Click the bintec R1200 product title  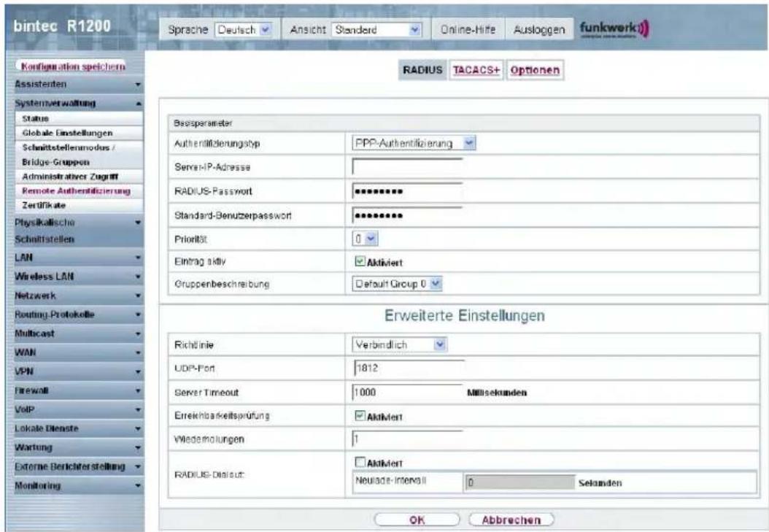pyautogui.click(x=62, y=26)
